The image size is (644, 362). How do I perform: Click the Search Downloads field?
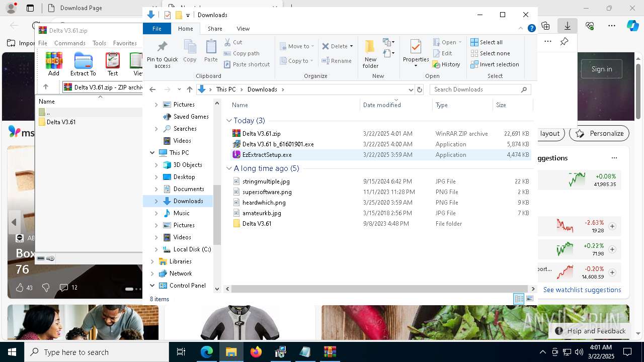tap(480, 89)
